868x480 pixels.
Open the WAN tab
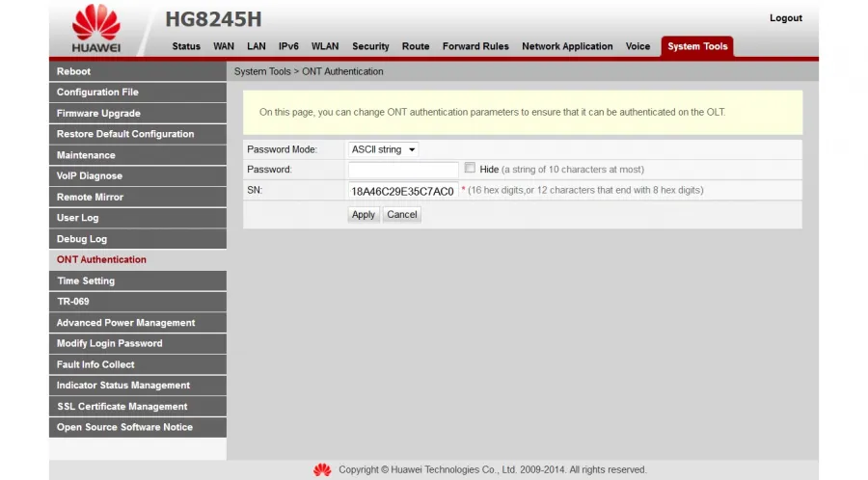point(224,46)
